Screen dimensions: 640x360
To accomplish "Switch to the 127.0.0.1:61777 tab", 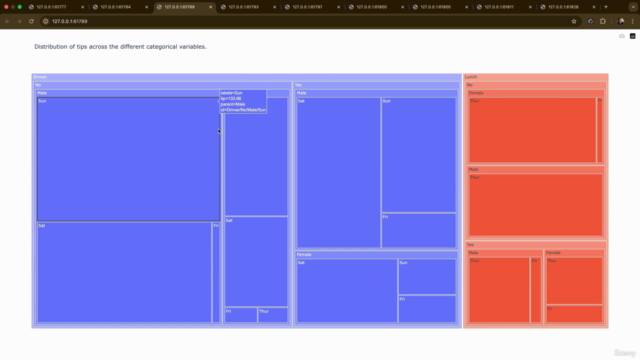I will pyautogui.click(x=56, y=7).
